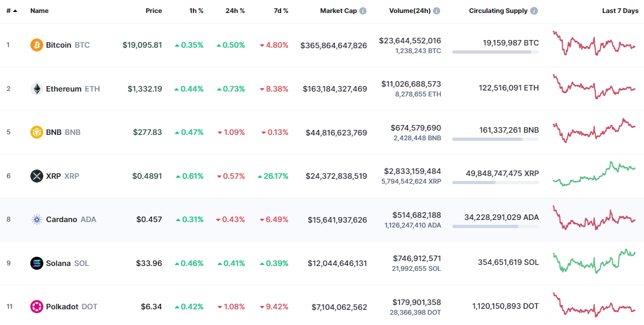Viewport: 644px width, 325px height.
Task: Click Solana's circulating supply 354,651,619 SOL
Action: [x=509, y=263]
